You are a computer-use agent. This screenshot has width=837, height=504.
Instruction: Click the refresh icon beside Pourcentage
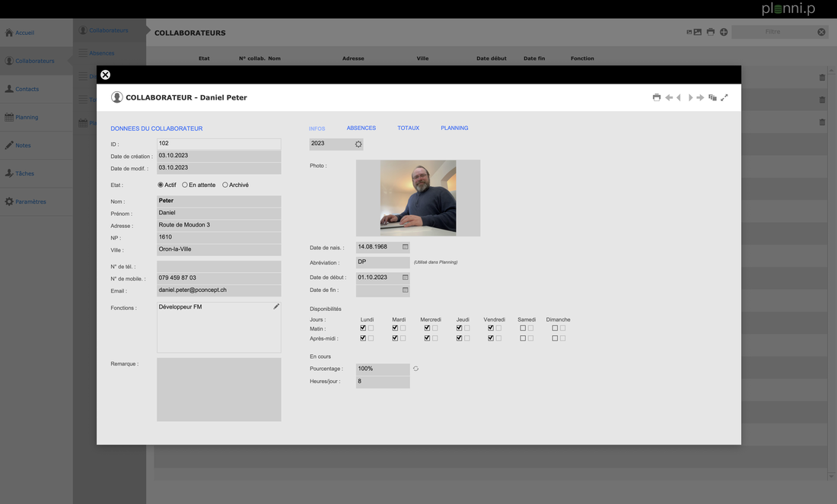tap(415, 369)
